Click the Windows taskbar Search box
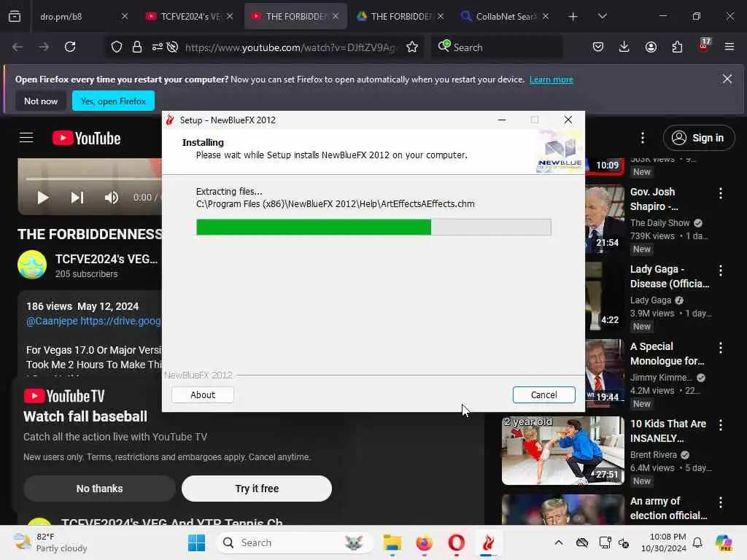The height and width of the screenshot is (560, 747). [x=294, y=542]
